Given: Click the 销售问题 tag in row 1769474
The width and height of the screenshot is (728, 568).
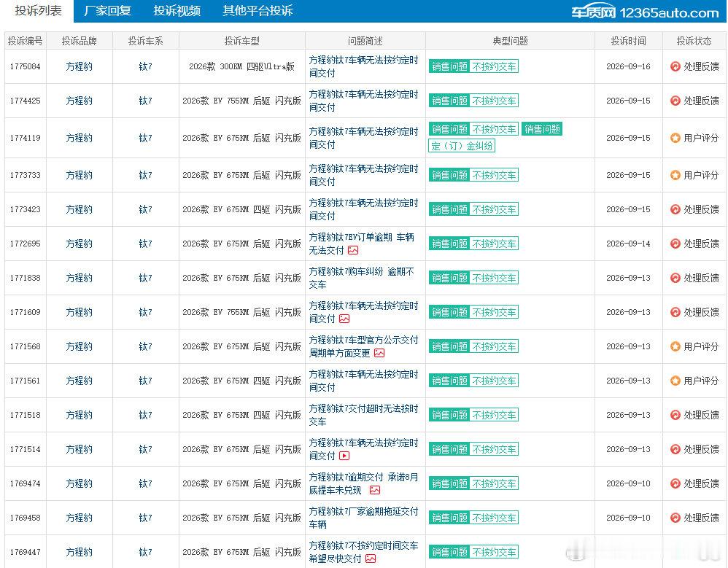Looking at the screenshot, I should [449, 484].
